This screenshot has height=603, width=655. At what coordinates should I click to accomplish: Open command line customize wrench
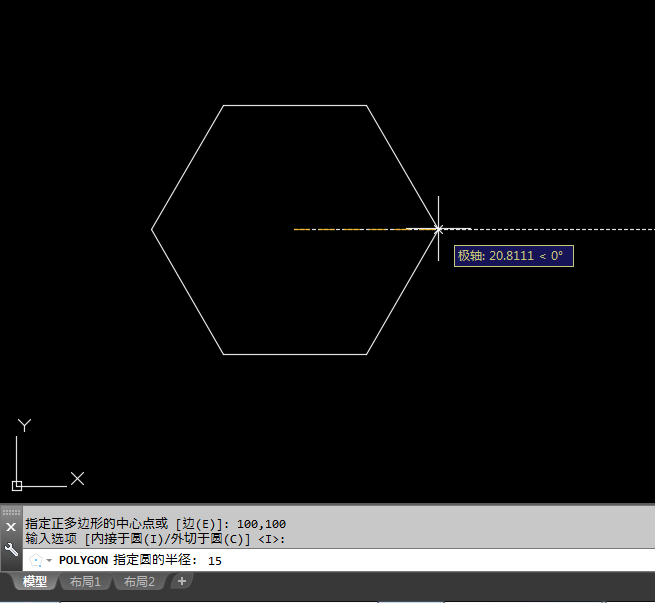[x=11, y=550]
